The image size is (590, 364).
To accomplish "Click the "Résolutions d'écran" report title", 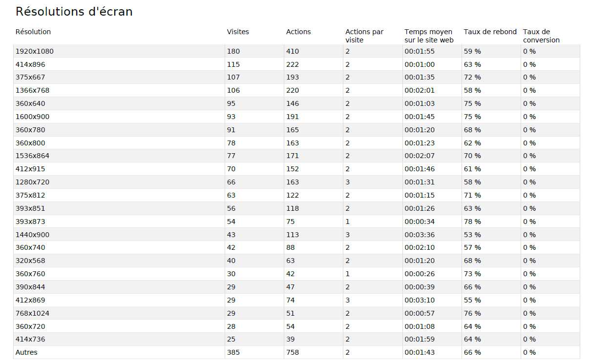I will click(x=74, y=12).
